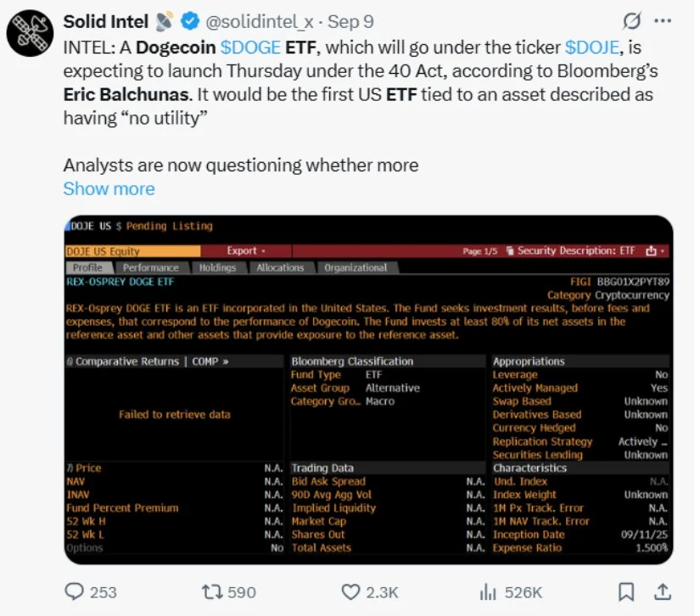Reply using the comment bubble icon
Image resolution: width=700 pixels, height=616 pixels.
[x=74, y=592]
